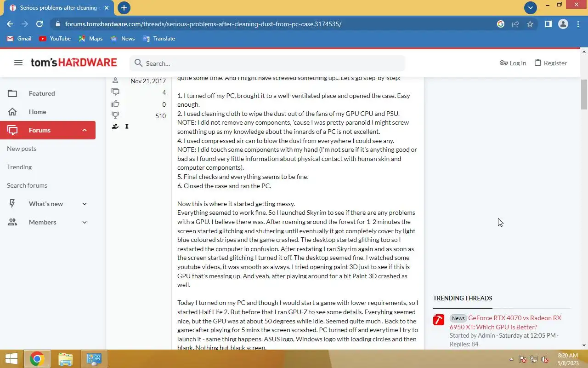Click the messages count icon
Screen dimensions: 588x368
pos(115,92)
